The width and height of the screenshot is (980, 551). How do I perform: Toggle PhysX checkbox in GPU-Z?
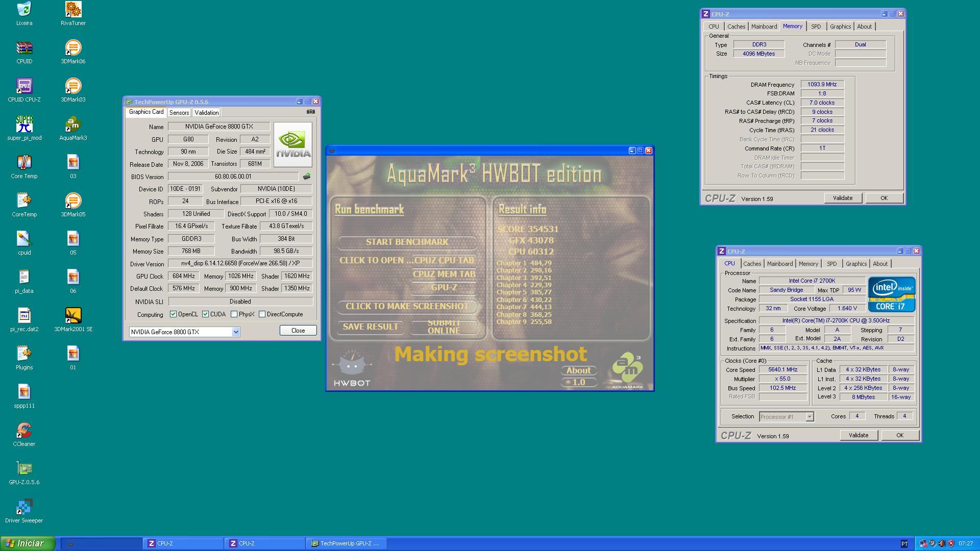coord(234,314)
